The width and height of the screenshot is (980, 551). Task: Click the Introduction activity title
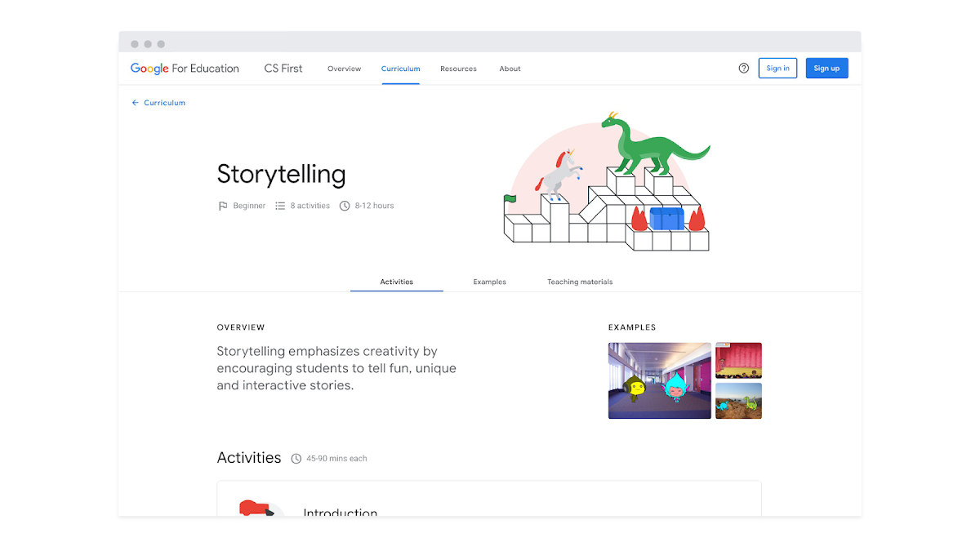coord(341,512)
